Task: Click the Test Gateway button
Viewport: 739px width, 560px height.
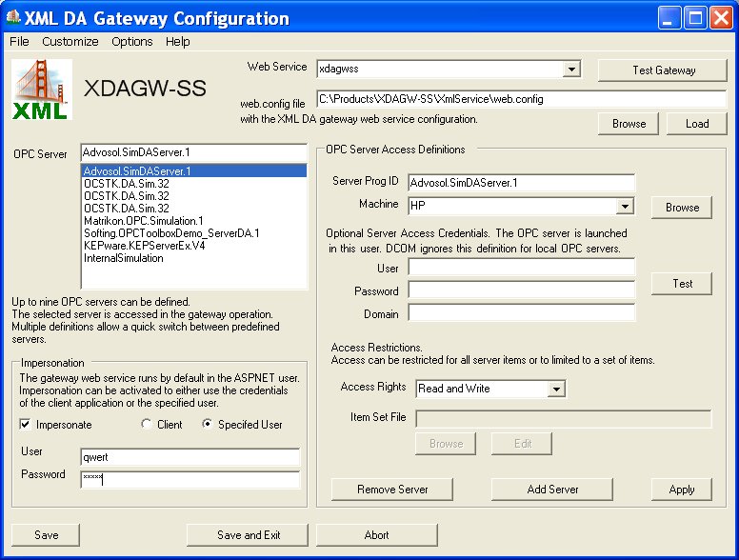Action: 663,70
